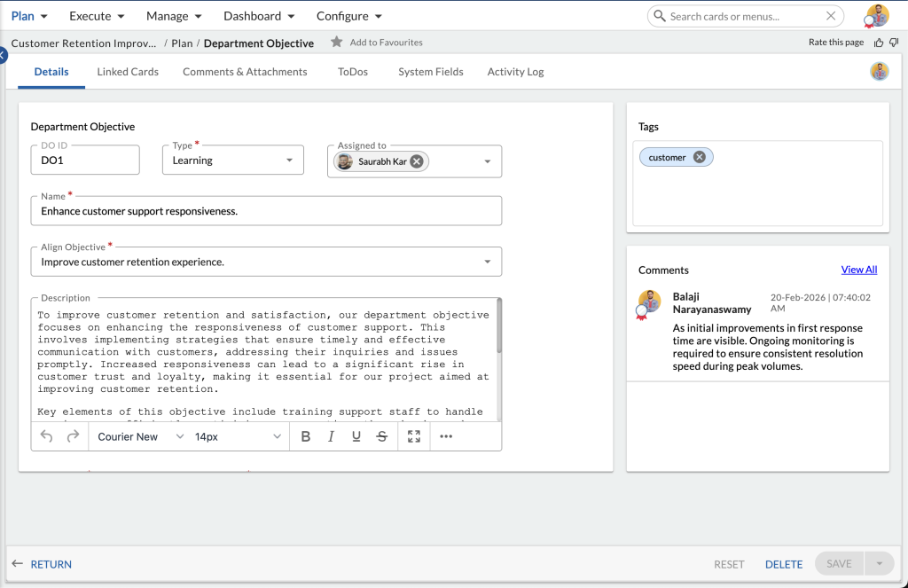
Task: Click the DELETE button
Action: pos(784,564)
